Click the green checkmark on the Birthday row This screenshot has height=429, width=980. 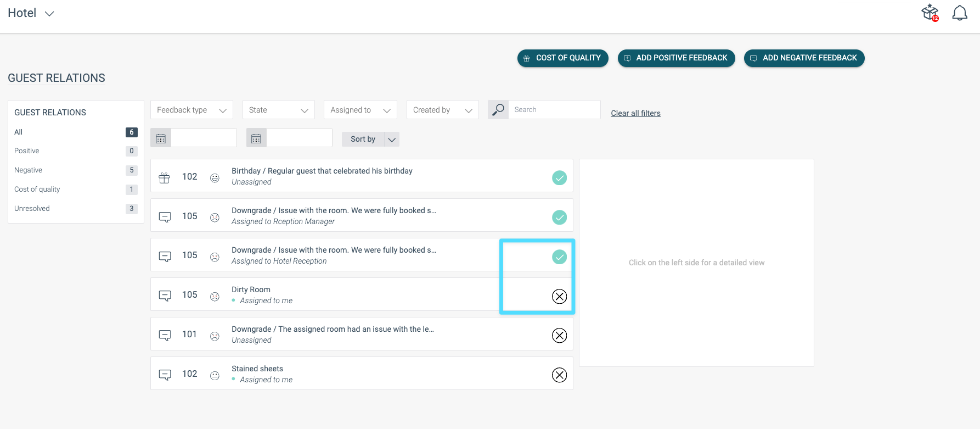click(x=559, y=177)
